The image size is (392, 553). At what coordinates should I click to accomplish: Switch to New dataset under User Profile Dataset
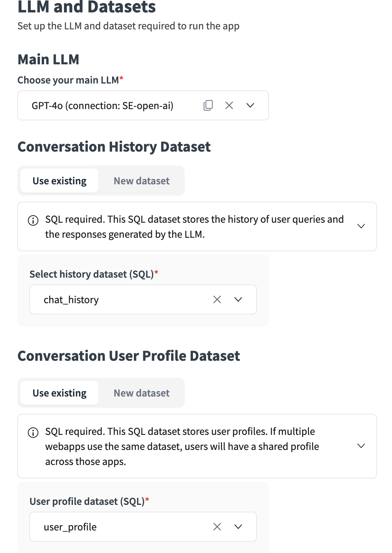point(141,393)
